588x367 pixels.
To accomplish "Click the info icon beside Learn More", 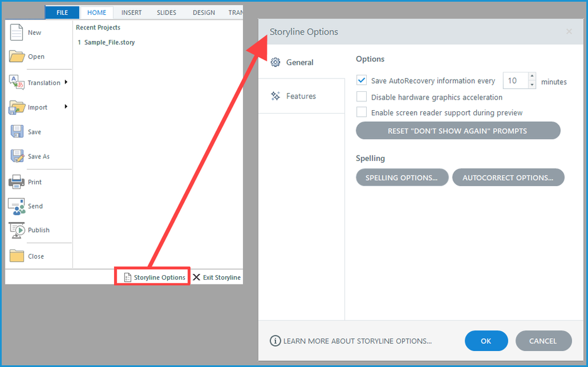I will [x=275, y=340].
